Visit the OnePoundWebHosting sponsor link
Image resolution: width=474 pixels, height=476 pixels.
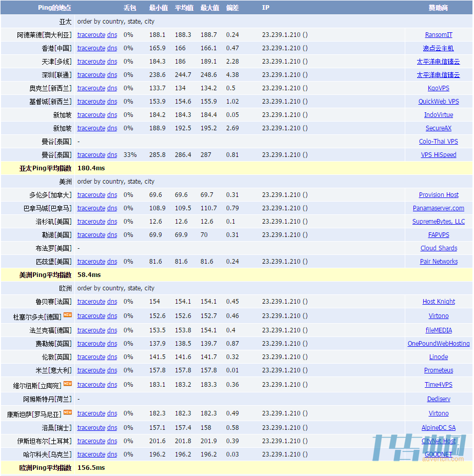coord(438,344)
